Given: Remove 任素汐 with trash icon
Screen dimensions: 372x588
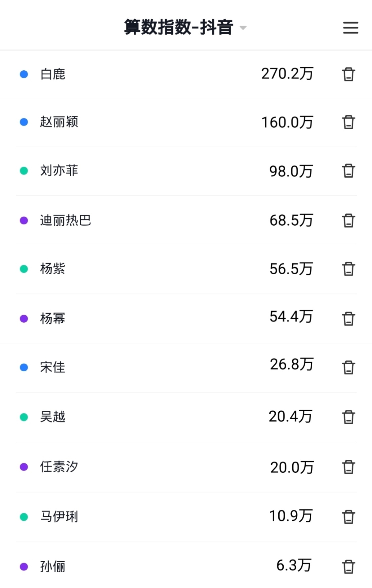Looking at the screenshot, I should (x=348, y=467).
